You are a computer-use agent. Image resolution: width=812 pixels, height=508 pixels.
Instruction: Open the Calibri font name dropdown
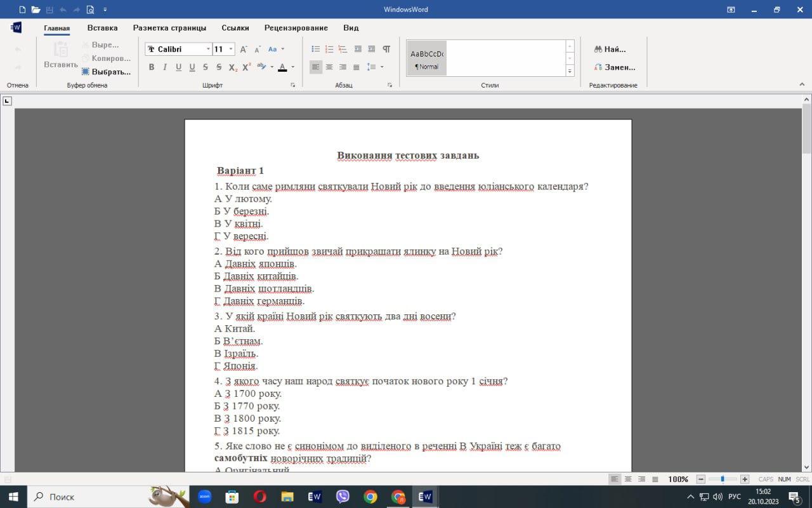click(x=208, y=50)
